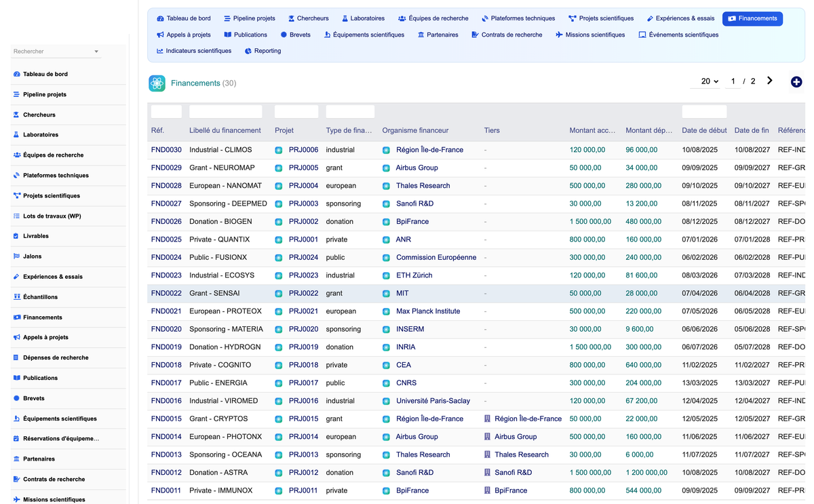Screen dimensions: 814x504
Task: Click the date 11/02/2025 in FND0018 row
Action: pyautogui.click(x=699, y=365)
